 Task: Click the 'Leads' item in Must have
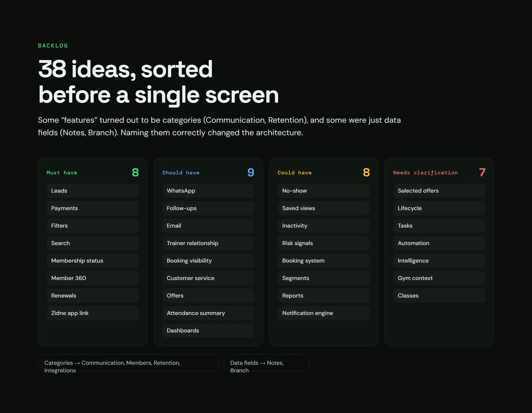[x=93, y=191]
